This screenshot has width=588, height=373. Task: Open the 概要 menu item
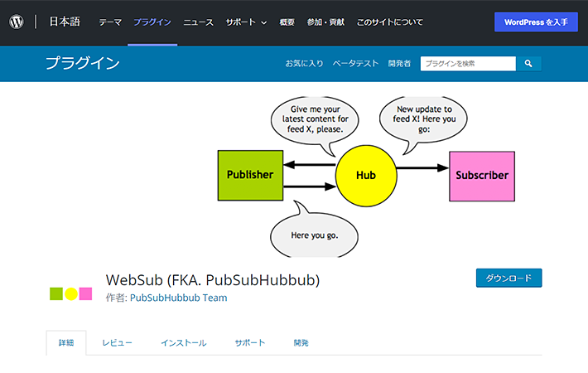tap(287, 22)
